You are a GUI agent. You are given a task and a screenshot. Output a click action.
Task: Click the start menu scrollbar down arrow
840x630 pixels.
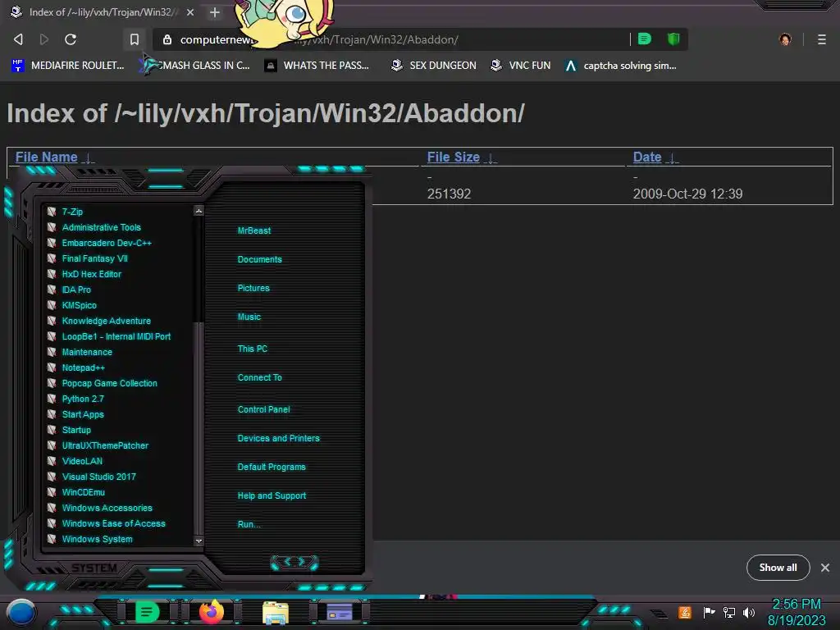199,541
